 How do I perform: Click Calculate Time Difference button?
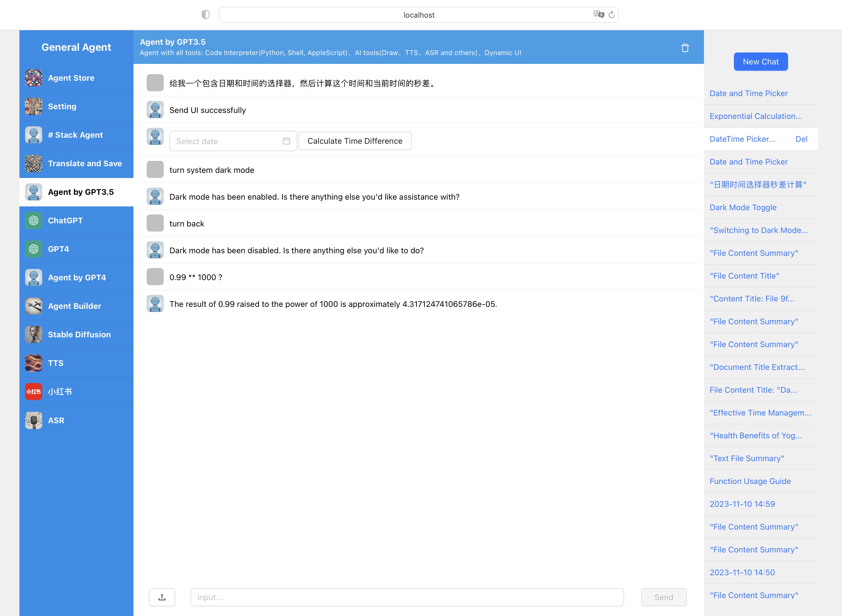355,141
